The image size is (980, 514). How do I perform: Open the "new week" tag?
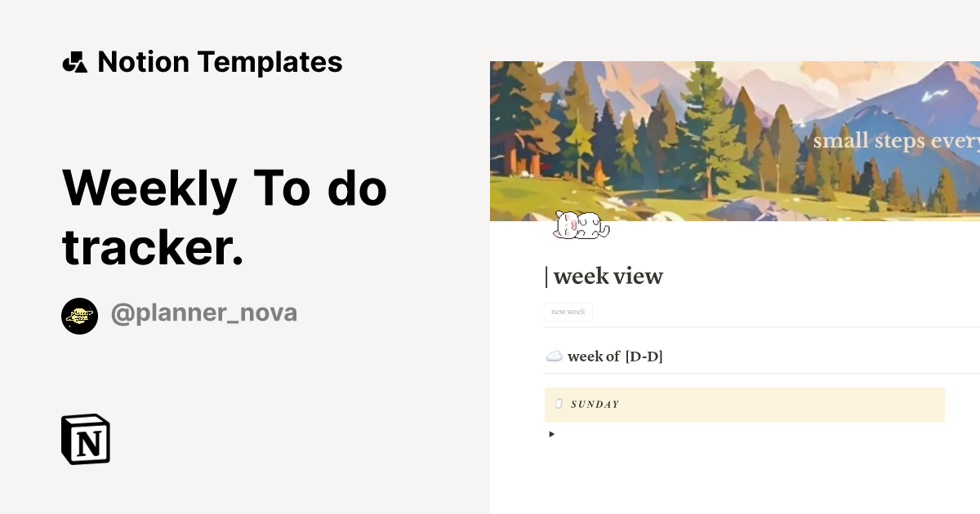568,311
